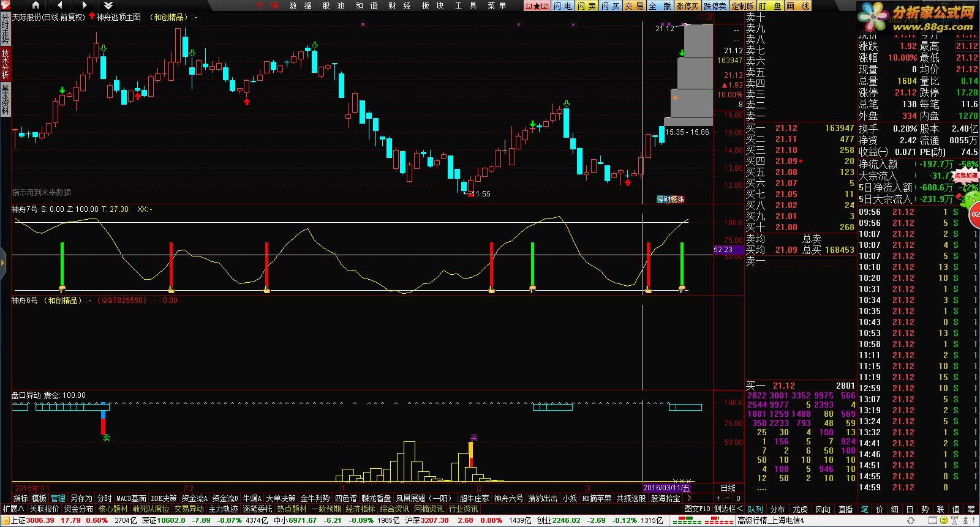
Task: Expand the double-chevron down icon
Action: (108, 5)
